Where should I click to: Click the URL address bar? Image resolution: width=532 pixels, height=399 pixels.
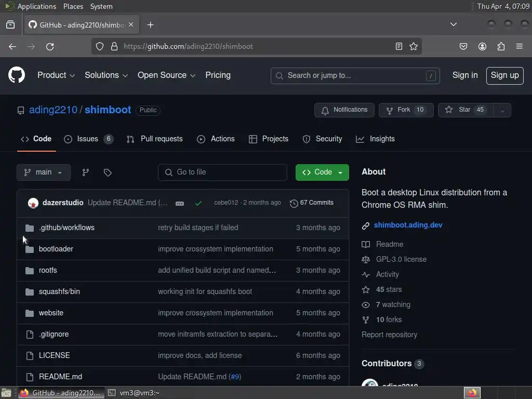[256, 46]
